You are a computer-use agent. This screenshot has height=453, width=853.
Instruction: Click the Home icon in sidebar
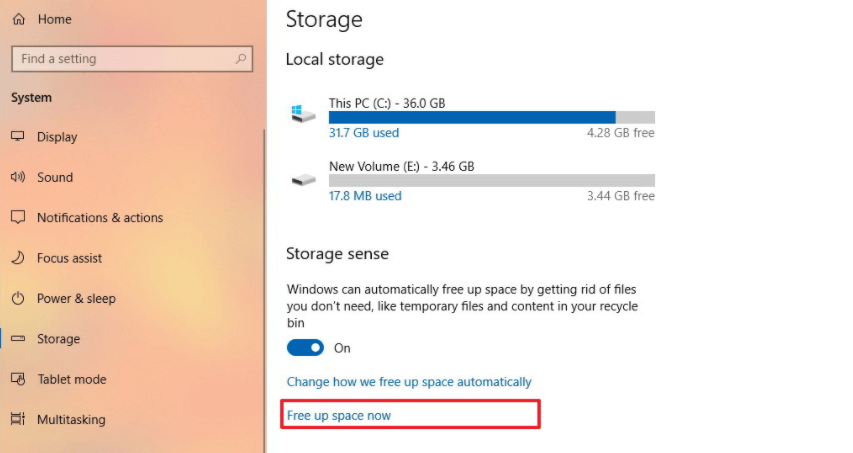point(18,20)
